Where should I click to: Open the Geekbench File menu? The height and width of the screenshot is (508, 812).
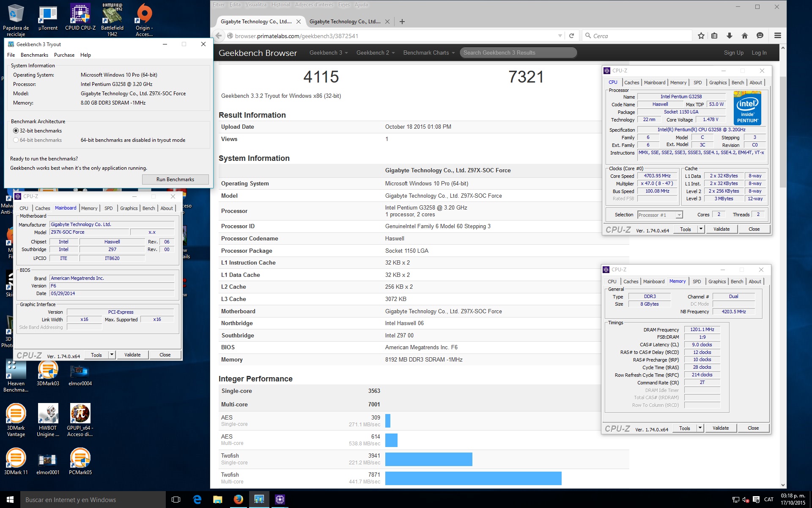pyautogui.click(x=11, y=55)
